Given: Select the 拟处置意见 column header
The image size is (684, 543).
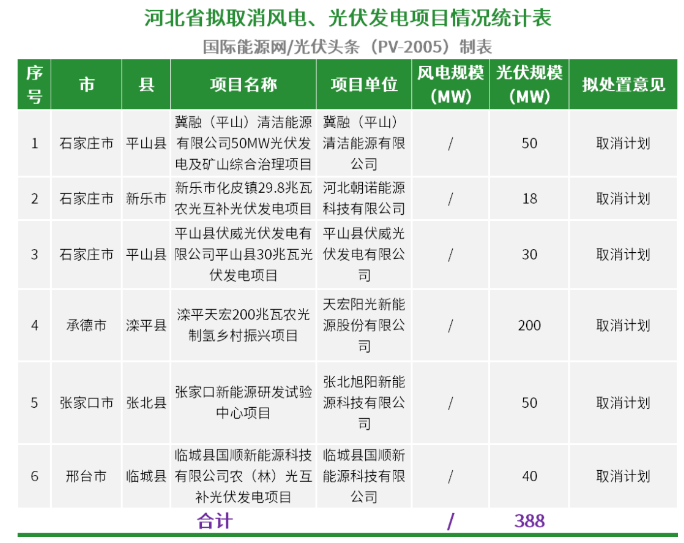Looking at the screenshot, I should point(623,85).
